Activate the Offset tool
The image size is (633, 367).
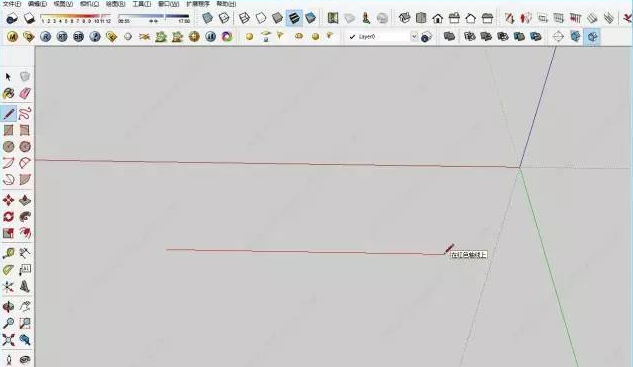(25, 233)
